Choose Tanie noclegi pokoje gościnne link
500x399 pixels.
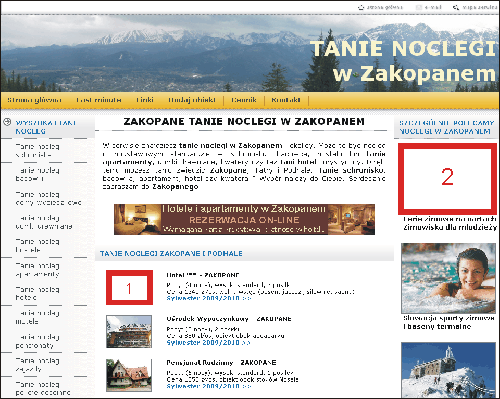[43, 388]
